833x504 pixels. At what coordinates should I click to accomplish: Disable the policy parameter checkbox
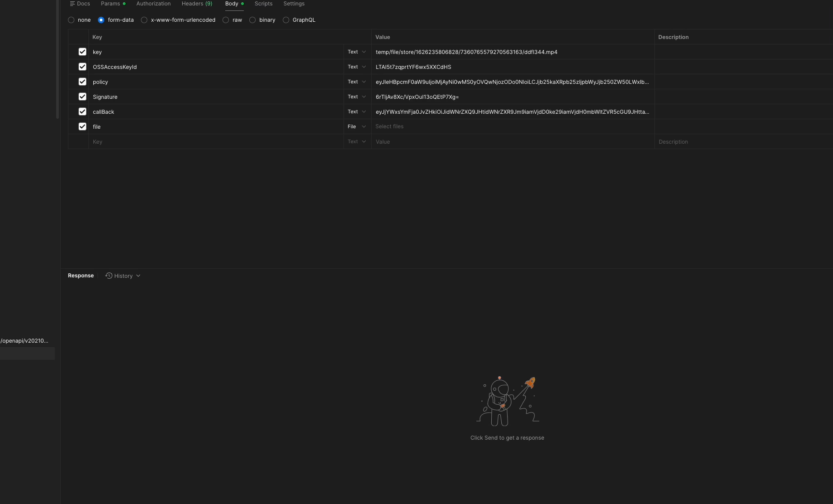pyautogui.click(x=82, y=82)
